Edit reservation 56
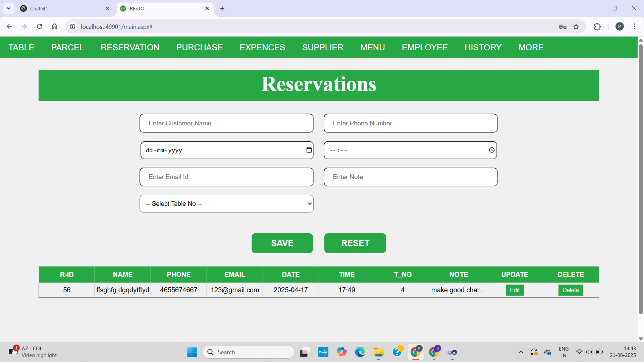 tap(515, 290)
